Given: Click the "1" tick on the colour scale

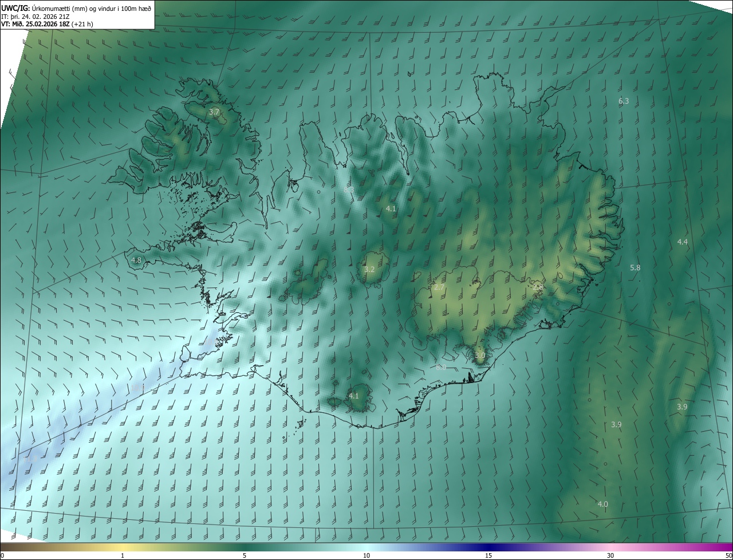Looking at the screenshot, I should pyautogui.click(x=123, y=555).
